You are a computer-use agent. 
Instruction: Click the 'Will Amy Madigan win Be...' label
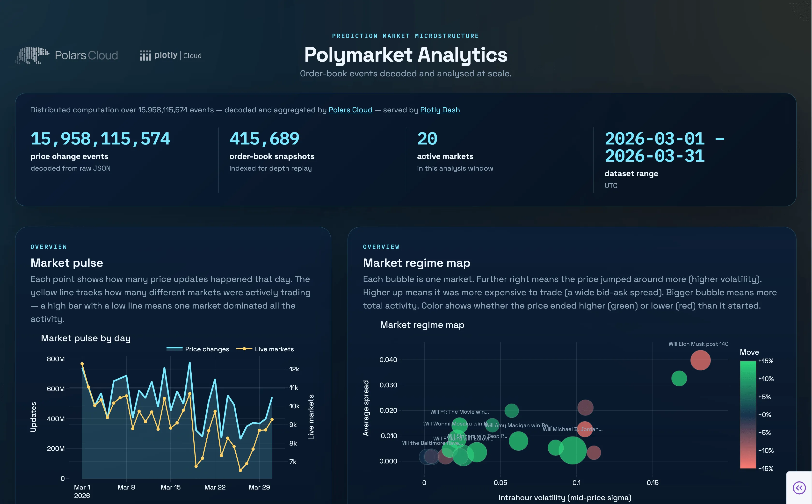(x=518, y=425)
